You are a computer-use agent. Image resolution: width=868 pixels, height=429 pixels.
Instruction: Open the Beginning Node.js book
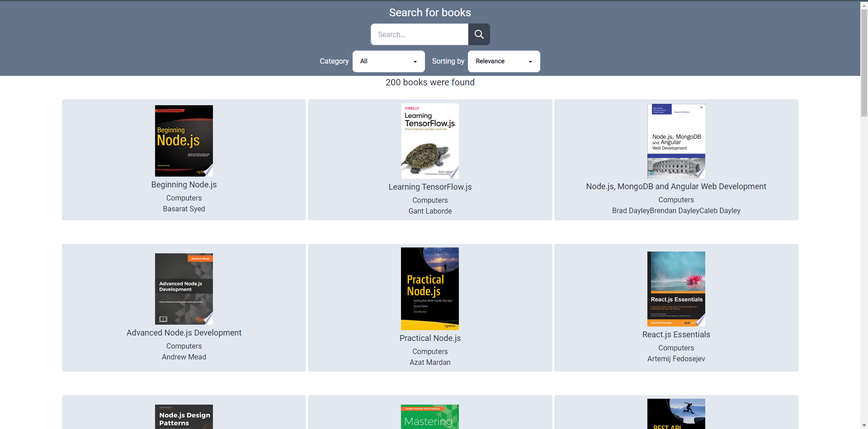pos(184,185)
